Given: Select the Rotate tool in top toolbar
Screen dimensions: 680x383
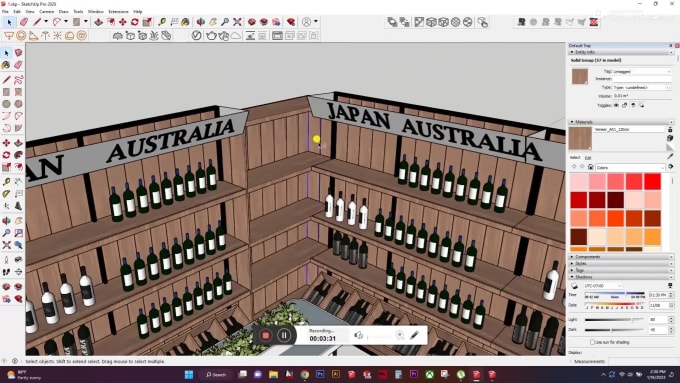Looking at the screenshot, I should [135, 22].
